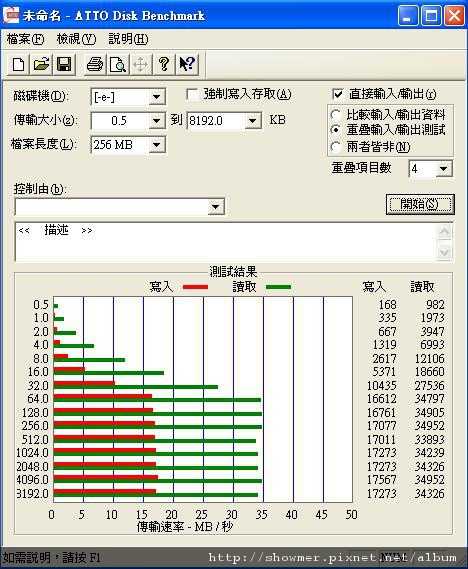Enable the 強制寫入存取 checkbox
468x569 pixels.
click(x=192, y=94)
